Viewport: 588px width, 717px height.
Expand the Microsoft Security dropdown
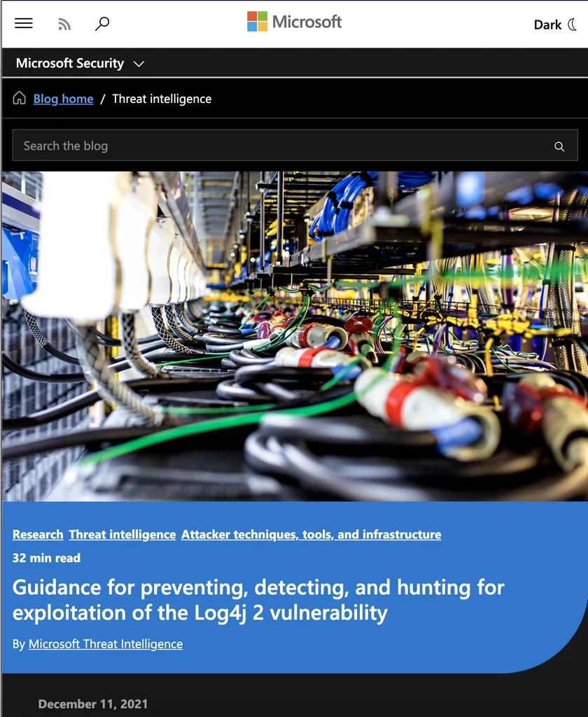pos(80,63)
